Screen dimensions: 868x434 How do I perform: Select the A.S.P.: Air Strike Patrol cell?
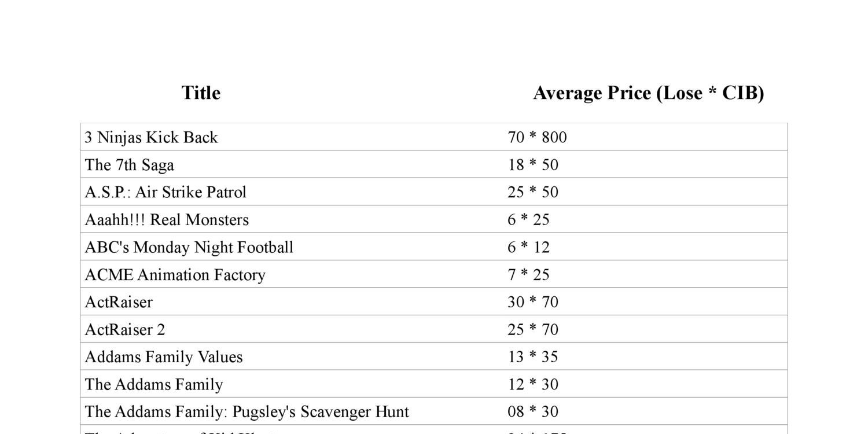coord(165,192)
